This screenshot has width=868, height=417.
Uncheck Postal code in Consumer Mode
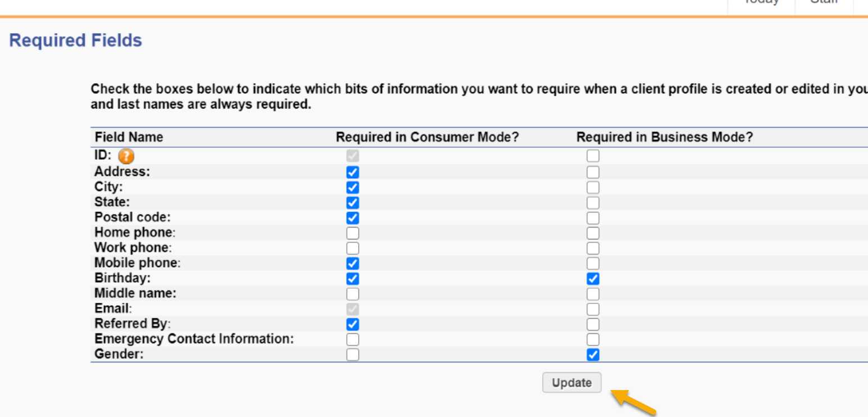(353, 217)
